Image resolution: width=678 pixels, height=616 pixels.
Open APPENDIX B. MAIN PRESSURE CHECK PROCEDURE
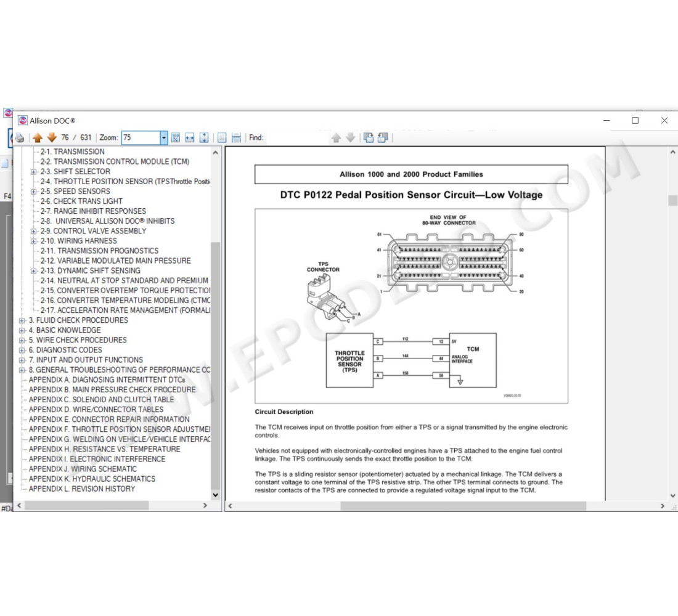click(112, 390)
